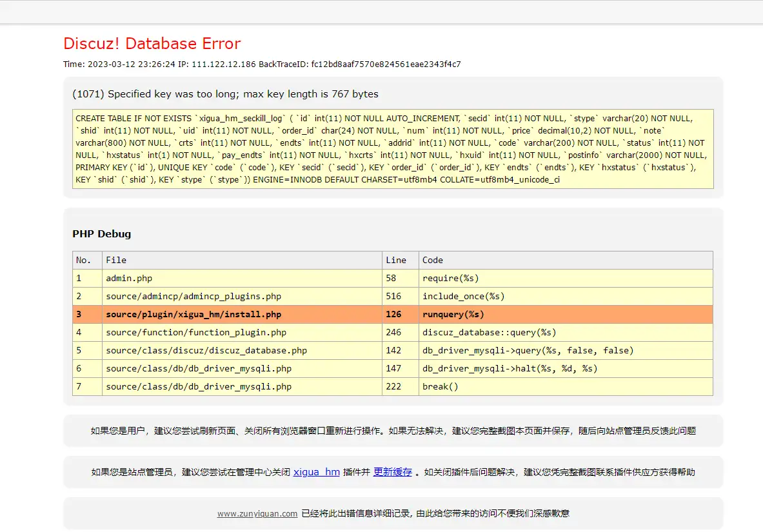Visit the www.zunyiquan.com website link

coord(257,513)
